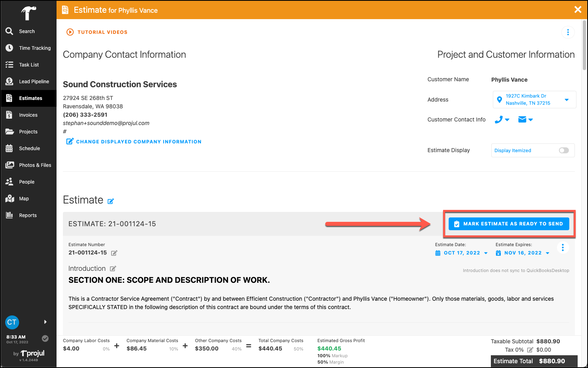Image resolution: width=588 pixels, height=368 pixels.
Task: Expand the customer address dropdown
Action: pos(567,99)
